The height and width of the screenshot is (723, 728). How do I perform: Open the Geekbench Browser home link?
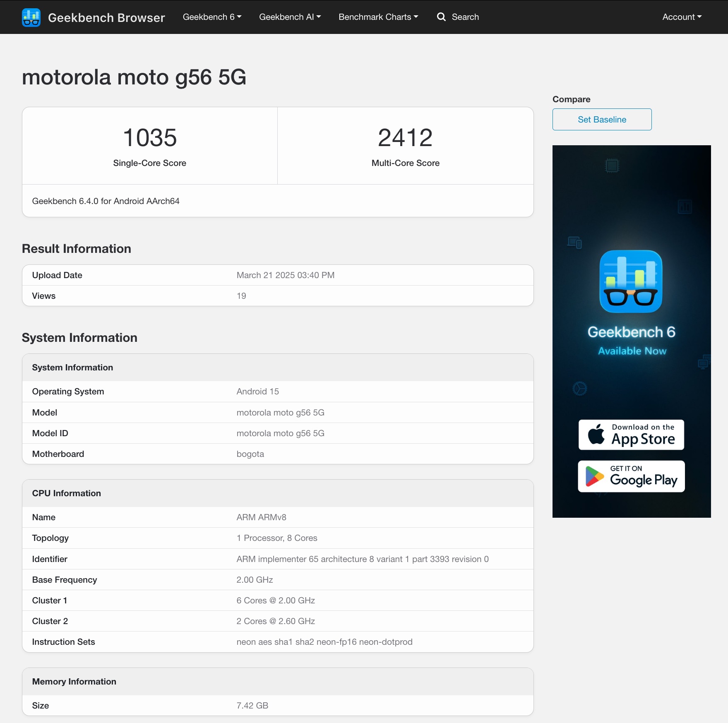(106, 17)
